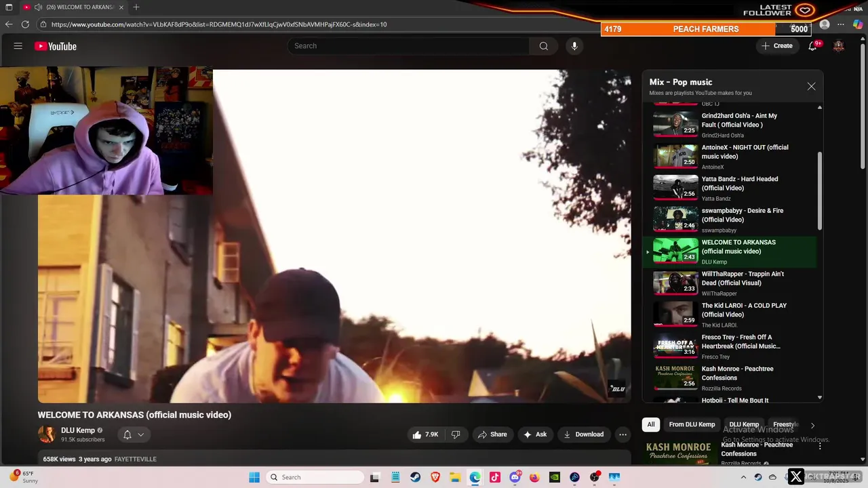Image resolution: width=868 pixels, height=488 pixels.
Task: Open YouTube notifications bell
Action: point(812,46)
